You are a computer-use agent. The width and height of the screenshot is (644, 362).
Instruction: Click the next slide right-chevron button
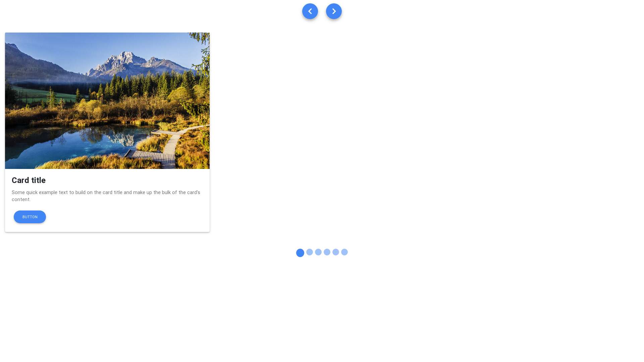(x=334, y=11)
